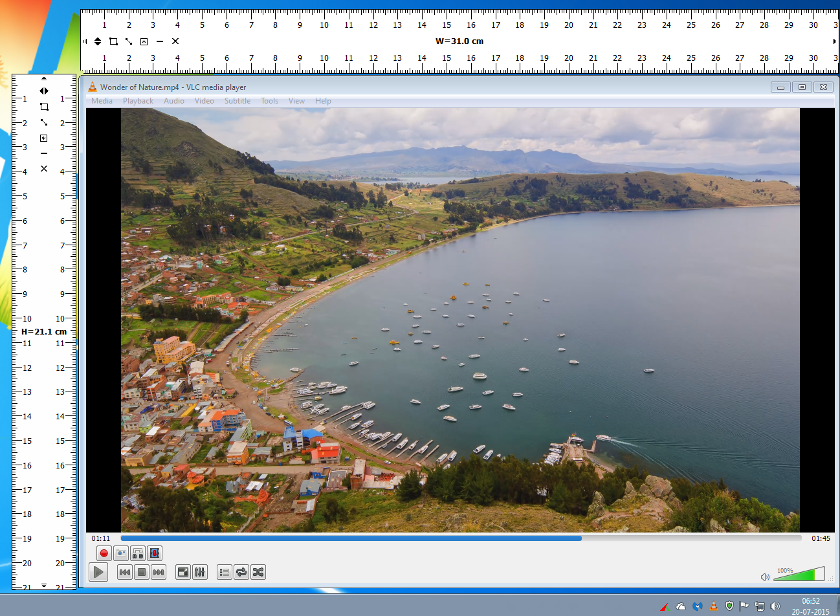
Task: Click the frame-by-frame button
Action: pos(155,553)
